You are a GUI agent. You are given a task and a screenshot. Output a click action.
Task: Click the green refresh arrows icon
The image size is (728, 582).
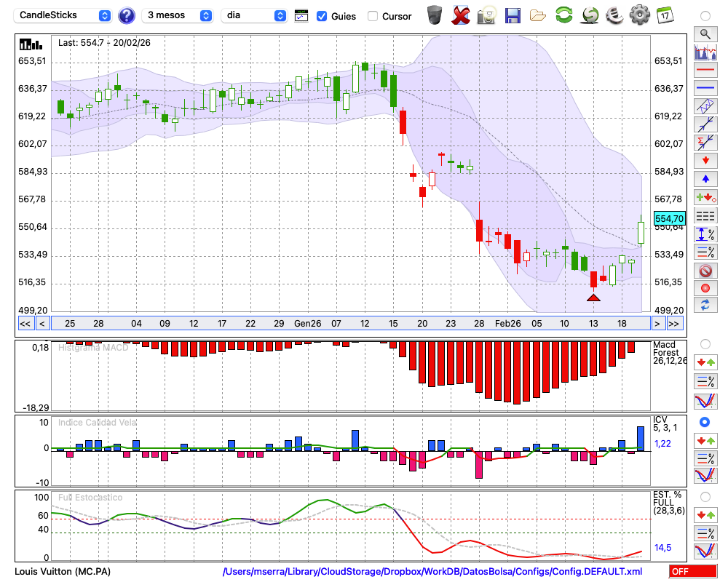(x=563, y=15)
